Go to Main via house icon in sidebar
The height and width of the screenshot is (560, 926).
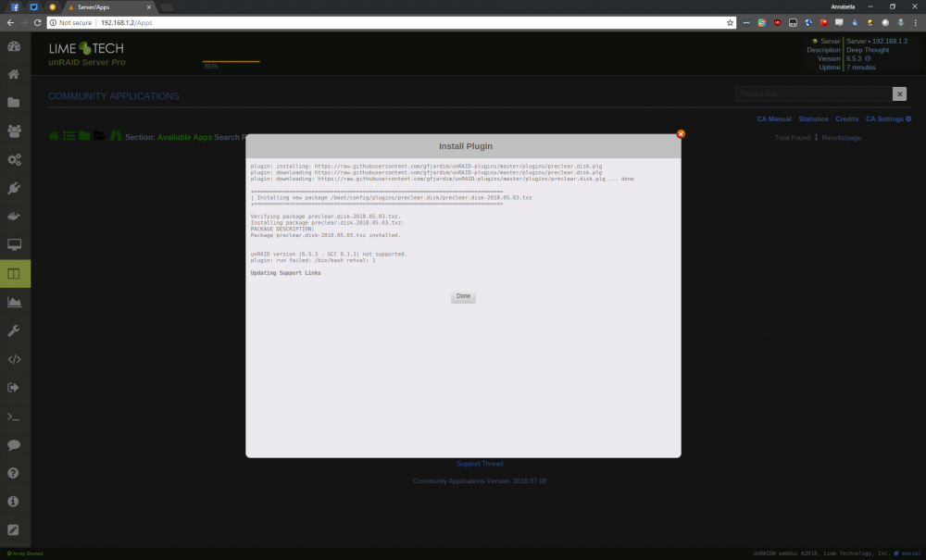pyautogui.click(x=14, y=74)
